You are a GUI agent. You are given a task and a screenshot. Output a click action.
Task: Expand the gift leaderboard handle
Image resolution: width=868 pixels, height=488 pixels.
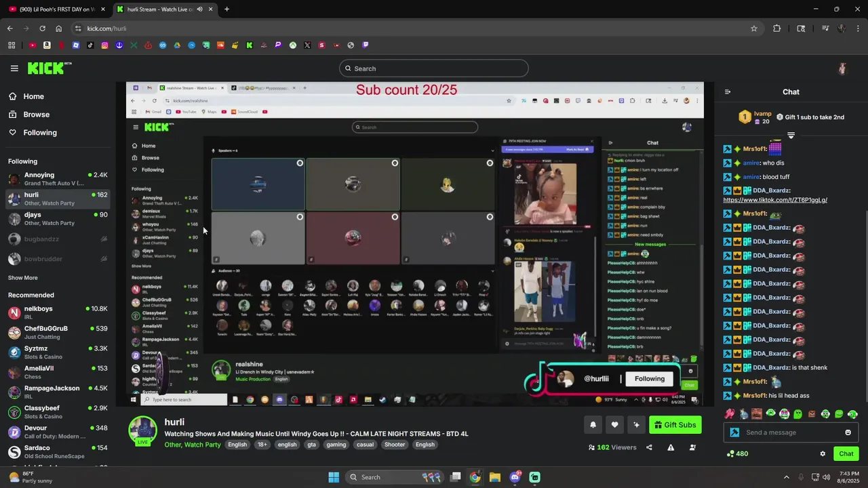tap(791, 136)
